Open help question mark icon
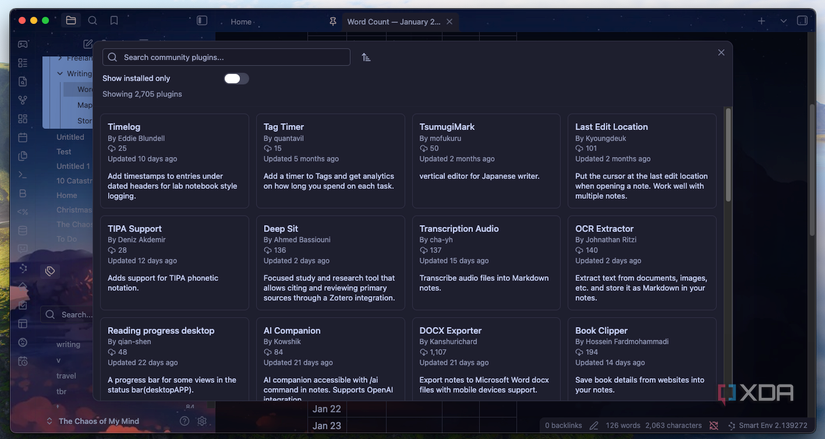This screenshot has height=439, width=825. click(x=185, y=421)
